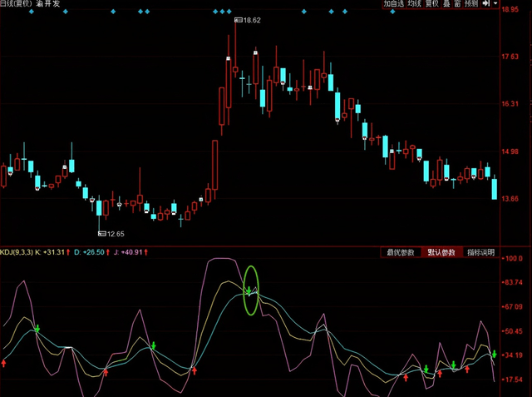
Task: Click the 预测 forecast button
Action: [471, 3]
